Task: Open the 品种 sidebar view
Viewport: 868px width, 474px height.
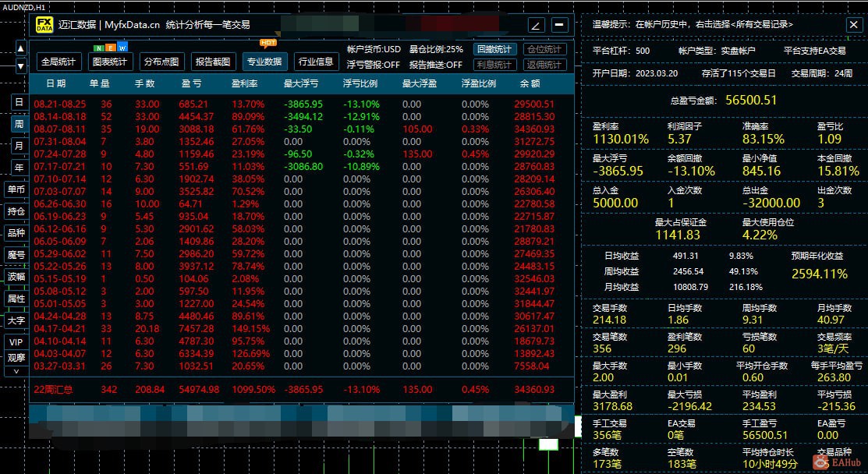Action: point(16,233)
